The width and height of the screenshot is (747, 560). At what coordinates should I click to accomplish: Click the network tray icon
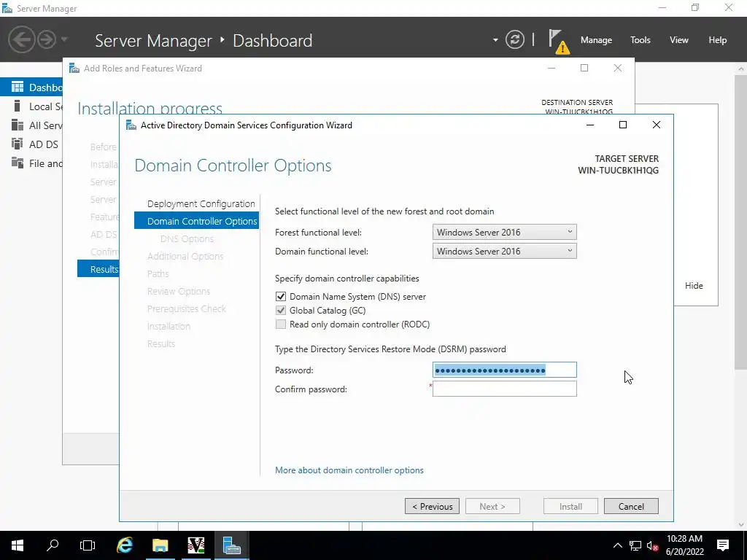tap(635, 545)
